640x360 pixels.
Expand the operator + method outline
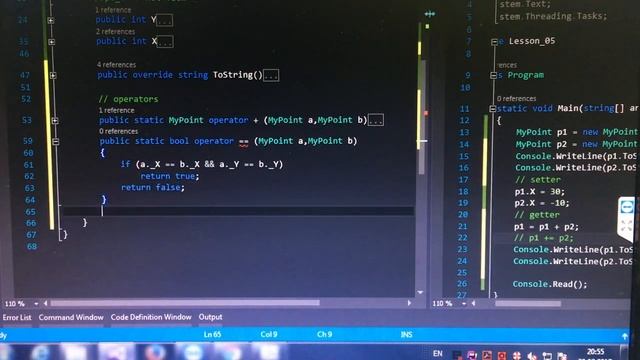55,120
